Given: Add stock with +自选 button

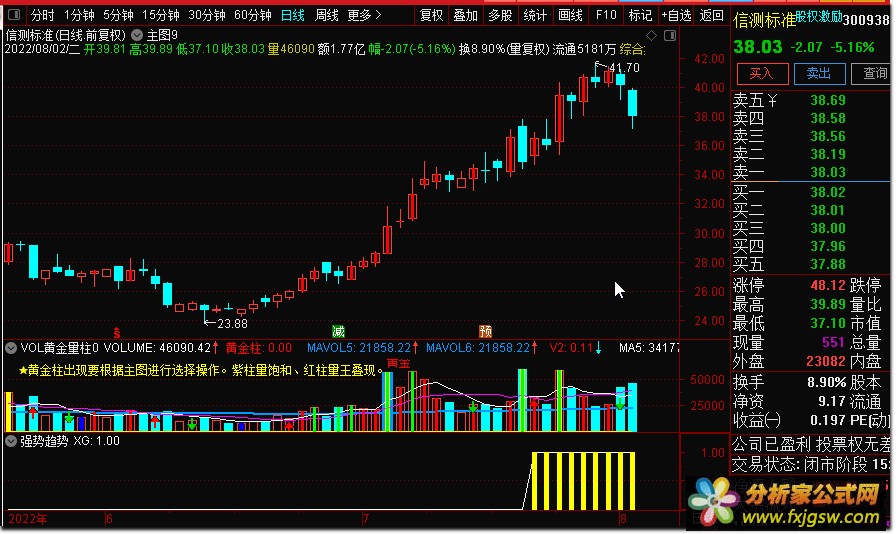Looking at the screenshot, I should (677, 15).
